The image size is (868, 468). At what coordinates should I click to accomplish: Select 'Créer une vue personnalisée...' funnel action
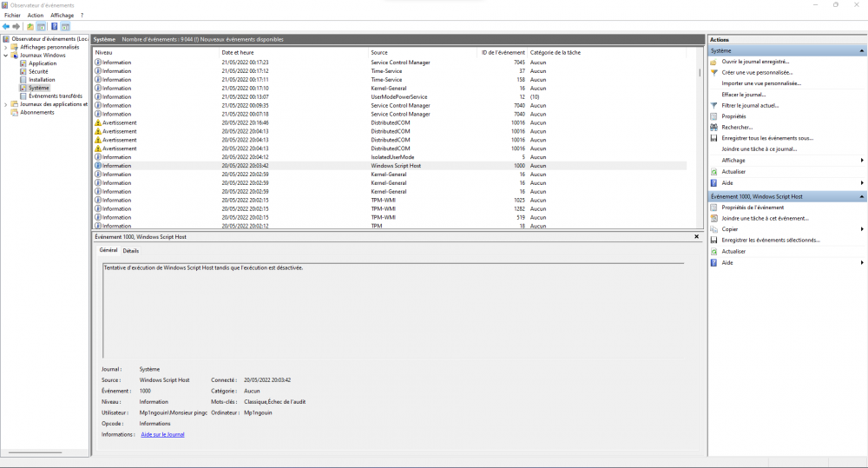(757, 73)
